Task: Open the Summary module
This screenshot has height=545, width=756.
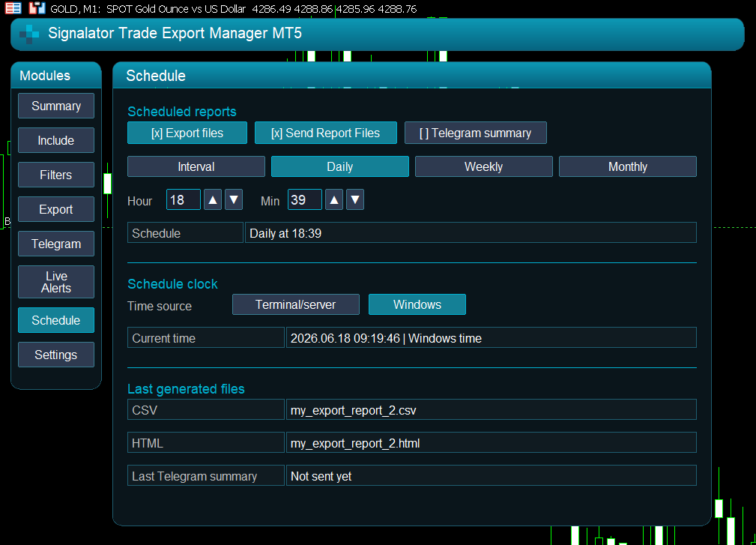Action: click(56, 106)
